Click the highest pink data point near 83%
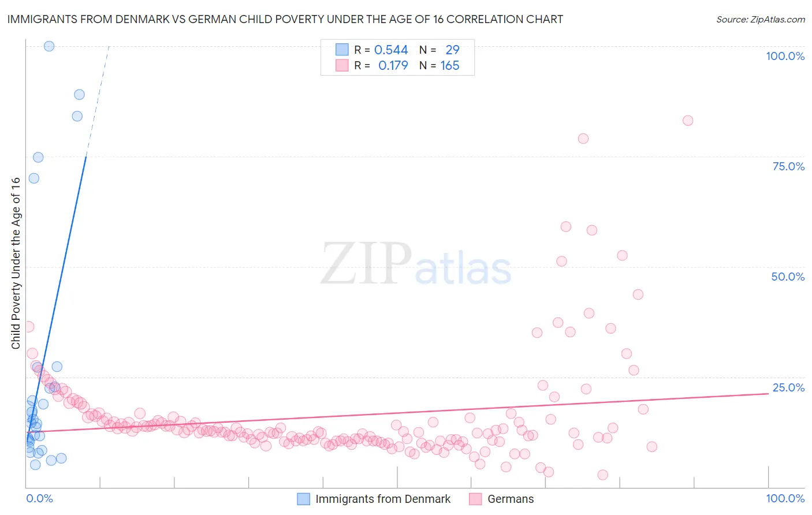812x515 pixels. tap(687, 121)
